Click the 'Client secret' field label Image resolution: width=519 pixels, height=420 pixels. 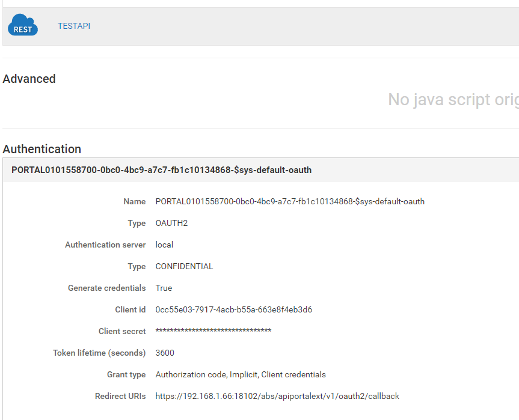(122, 331)
